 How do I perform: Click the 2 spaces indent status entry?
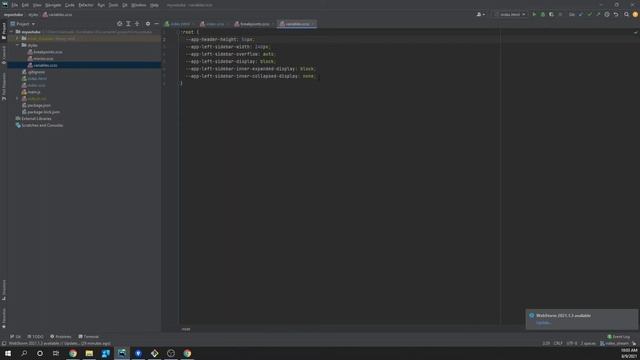(588, 344)
